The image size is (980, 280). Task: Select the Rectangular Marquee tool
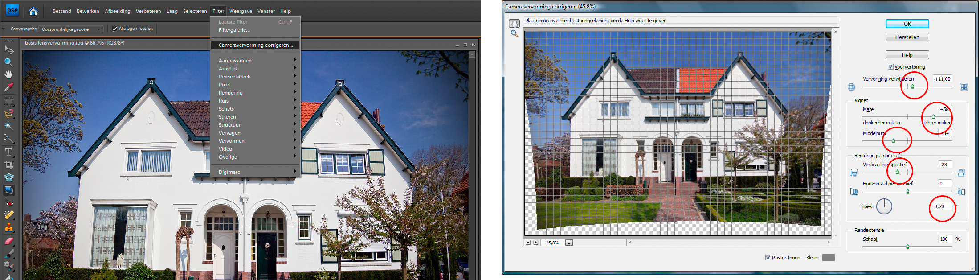pyautogui.click(x=8, y=101)
